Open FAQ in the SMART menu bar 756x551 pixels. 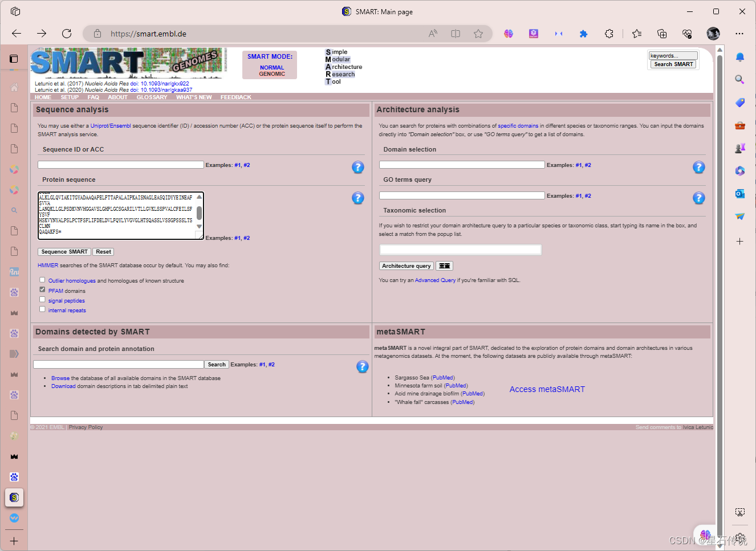point(94,97)
